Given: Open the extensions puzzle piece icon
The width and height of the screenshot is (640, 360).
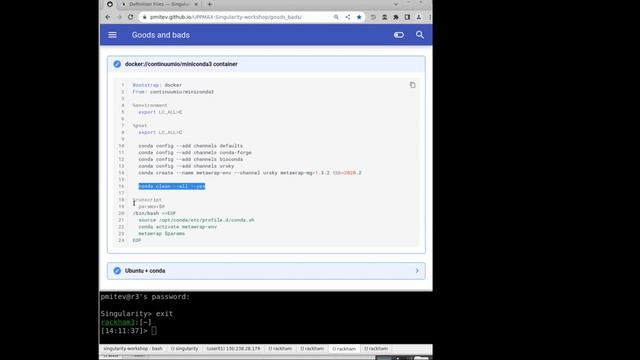Looking at the screenshot, I should 396,17.
